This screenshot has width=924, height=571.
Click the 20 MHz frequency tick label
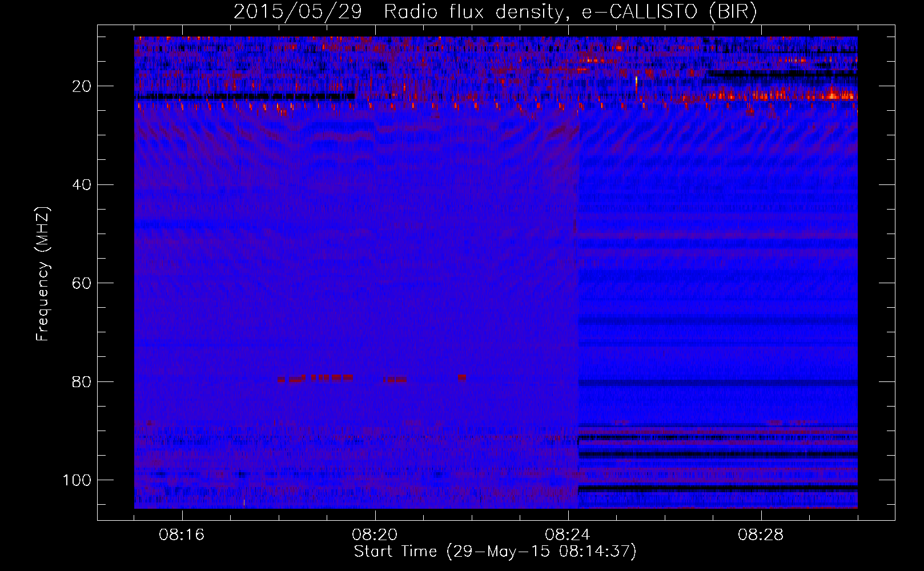82,86
